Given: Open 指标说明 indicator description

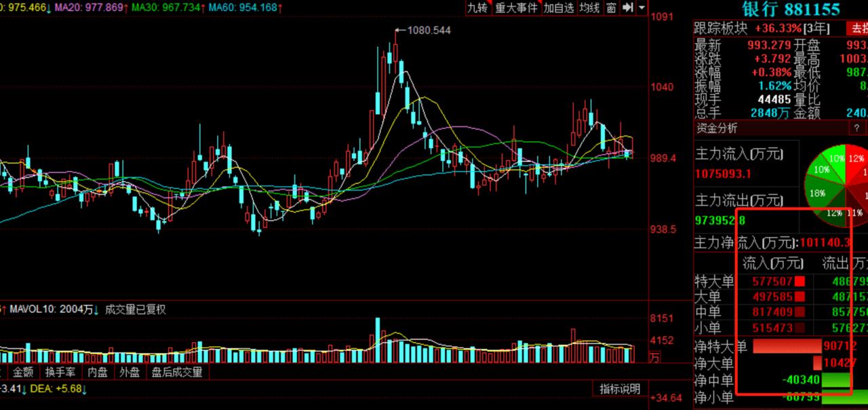Looking at the screenshot, I should click(619, 389).
